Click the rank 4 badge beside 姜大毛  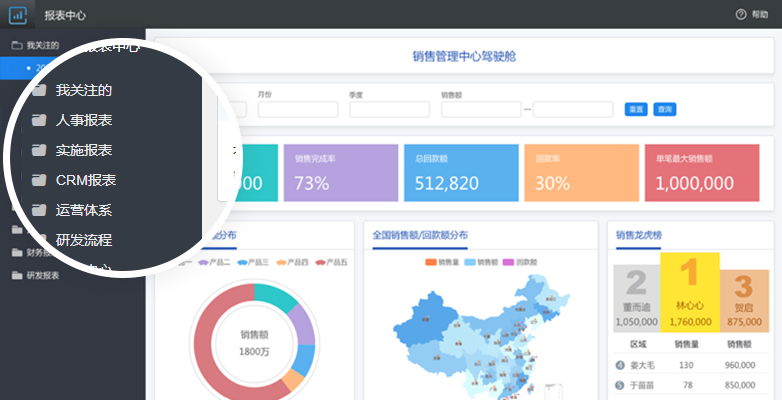(620, 365)
